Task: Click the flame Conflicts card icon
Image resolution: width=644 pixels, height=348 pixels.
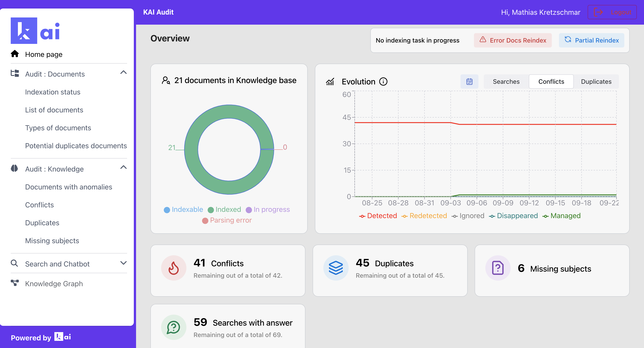Action: click(x=173, y=268)
